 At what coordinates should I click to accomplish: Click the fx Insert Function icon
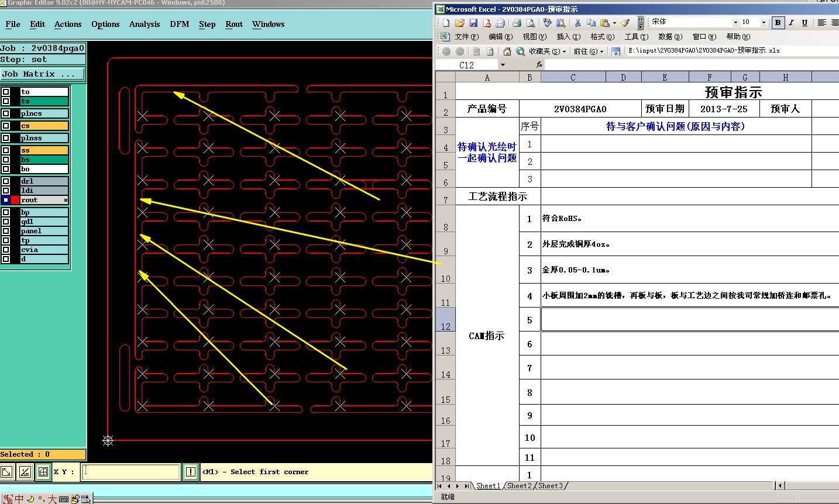click(x=539, y=65)
